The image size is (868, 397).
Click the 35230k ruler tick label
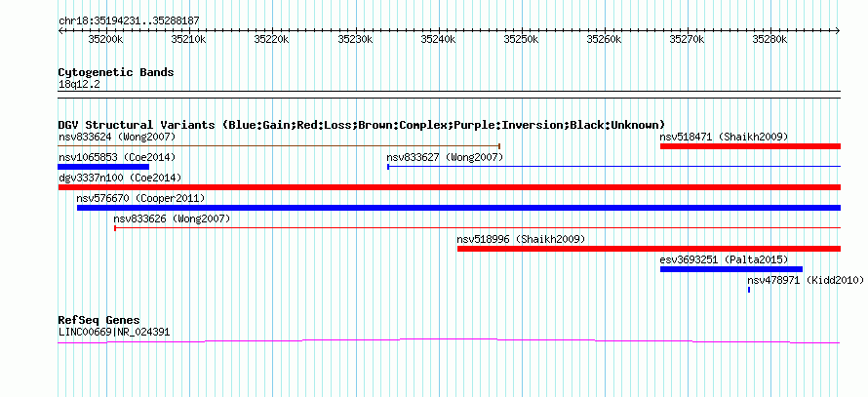coord(354,39)
